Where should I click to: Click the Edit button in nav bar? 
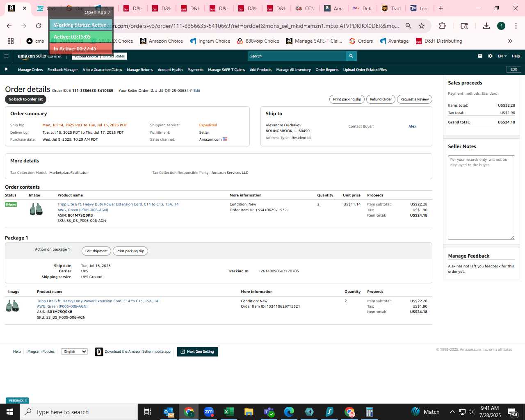pos(514,69)
